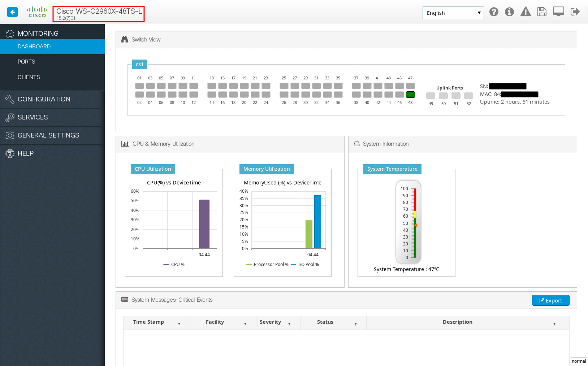Select switch port 47
Screen dimensions: 588x366
coord(410,86)
